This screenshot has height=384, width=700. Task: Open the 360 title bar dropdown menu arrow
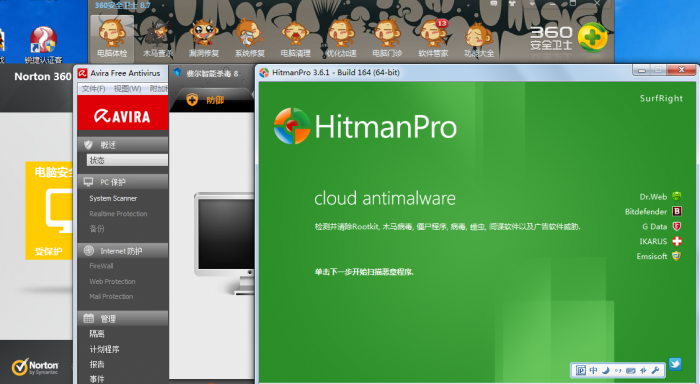click(532, 3)
